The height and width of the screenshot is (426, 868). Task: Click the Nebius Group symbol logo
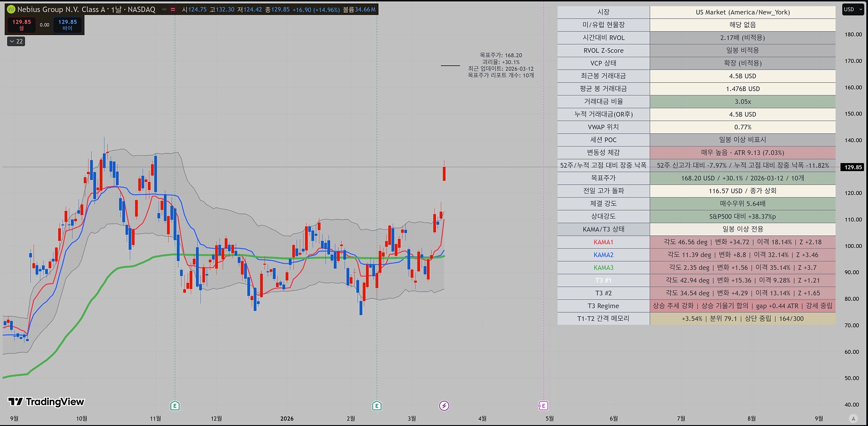(11, 9)
